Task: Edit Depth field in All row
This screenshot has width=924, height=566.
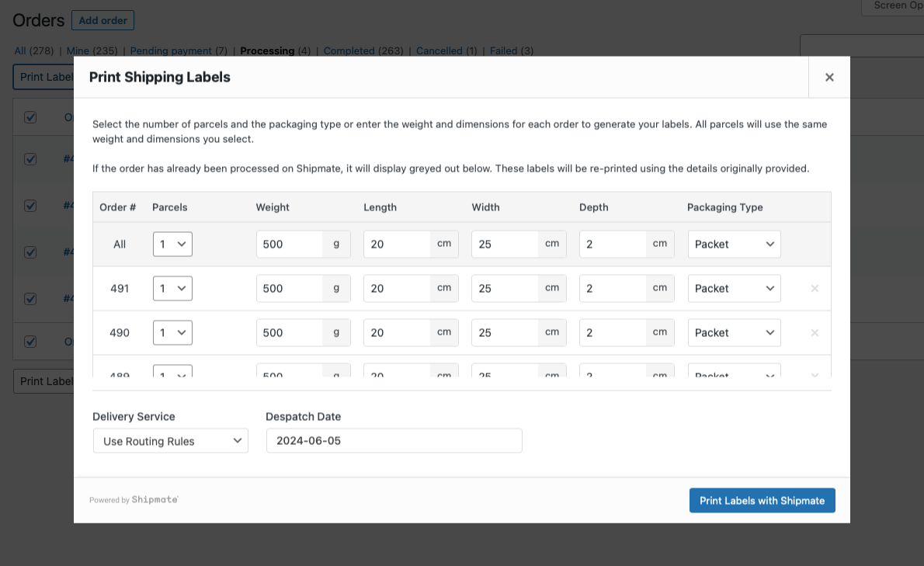Action: coord(613,244)
